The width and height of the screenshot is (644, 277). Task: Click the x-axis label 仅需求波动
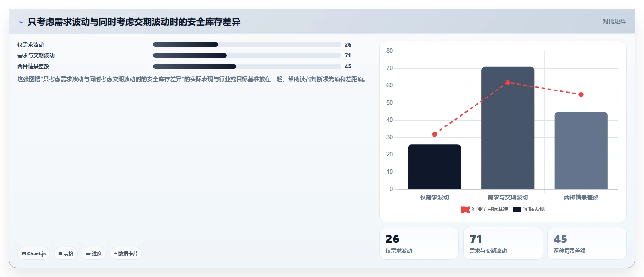434,197
